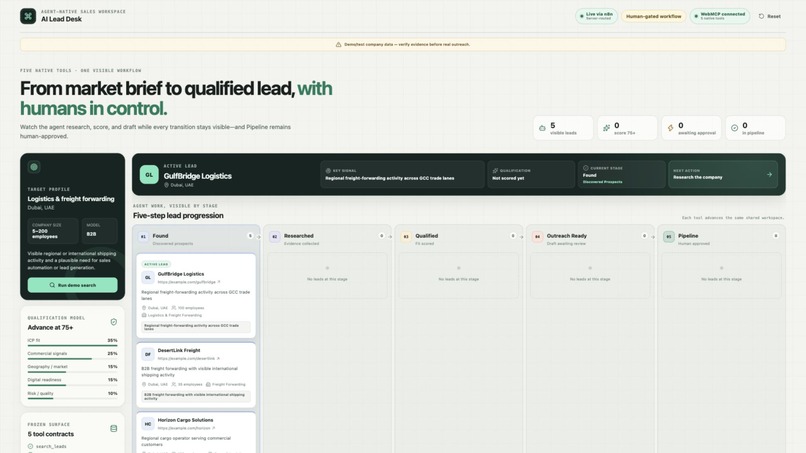This screenshot has width=806, height=453.
Task: Open the DesertLink Freight example.com link
Action: click(x=189, y=358)
